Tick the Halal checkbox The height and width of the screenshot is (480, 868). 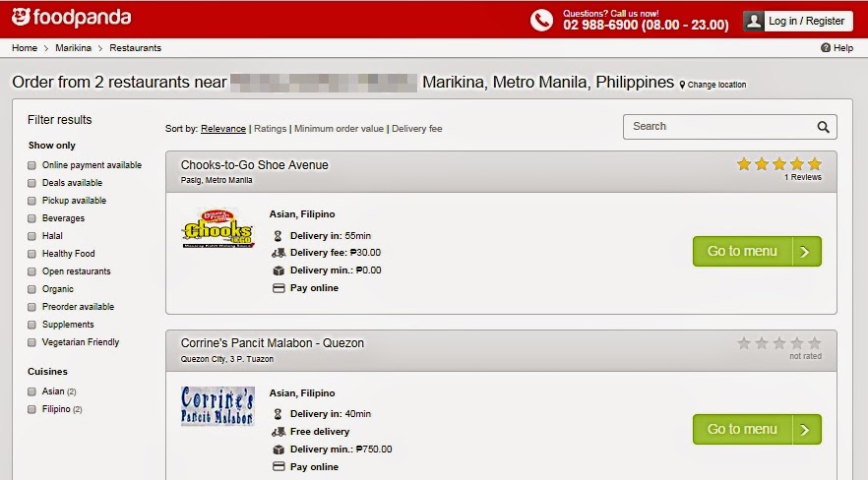point(31,236)
